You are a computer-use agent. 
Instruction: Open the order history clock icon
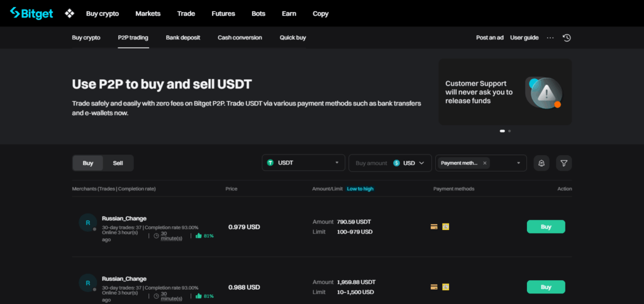coord(567,38)
